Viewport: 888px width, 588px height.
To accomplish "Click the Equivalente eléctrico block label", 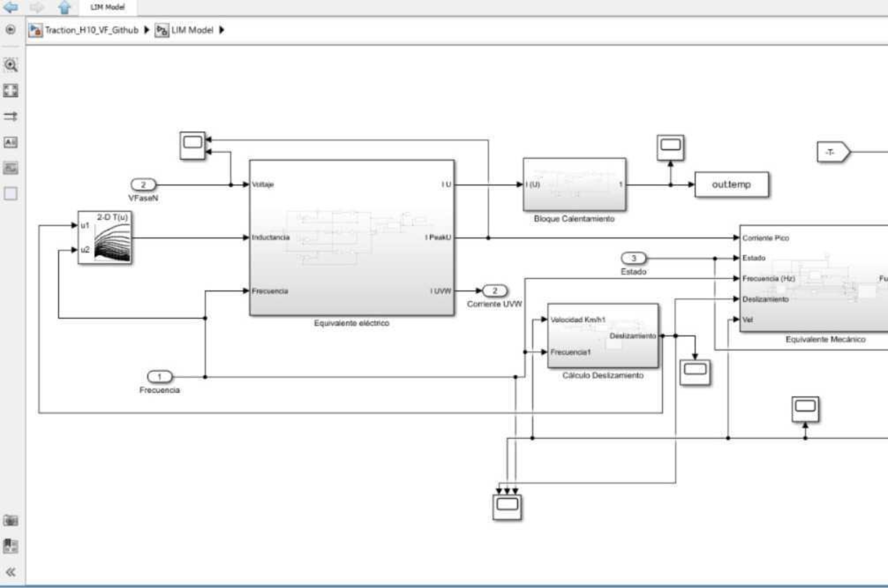I will [352, 323].
